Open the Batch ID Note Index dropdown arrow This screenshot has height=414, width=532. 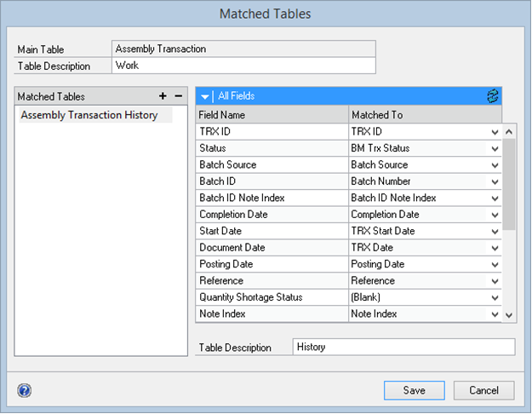tap(495, 198)
